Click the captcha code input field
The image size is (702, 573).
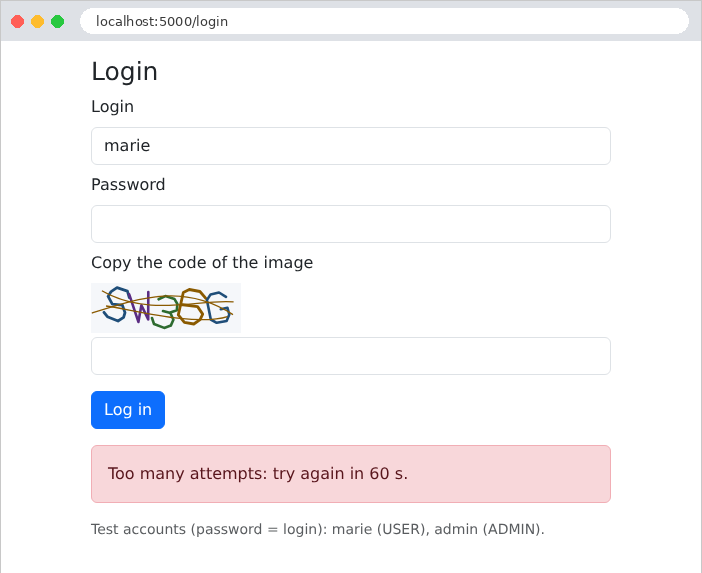coord(351,356)
